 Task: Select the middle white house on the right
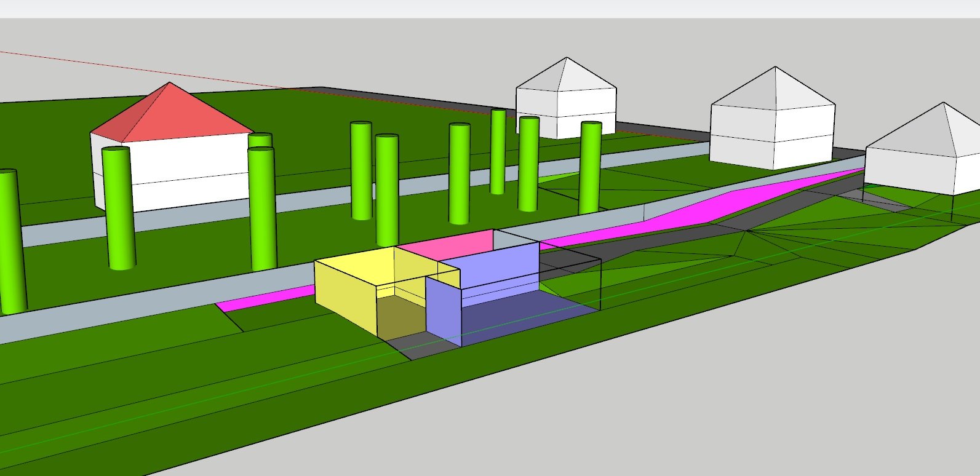click(x=772, y=118)
